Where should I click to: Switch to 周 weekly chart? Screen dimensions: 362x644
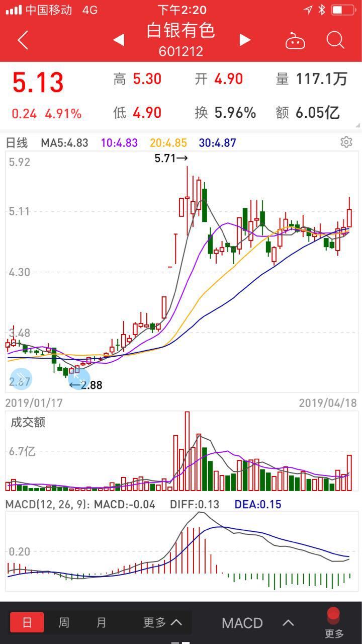(64, 622)
